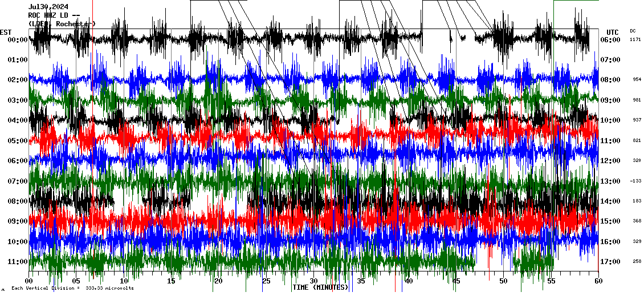Click the vertical division microvolts note
Viewport: 644px width, 296px height.
pos(72,289)
